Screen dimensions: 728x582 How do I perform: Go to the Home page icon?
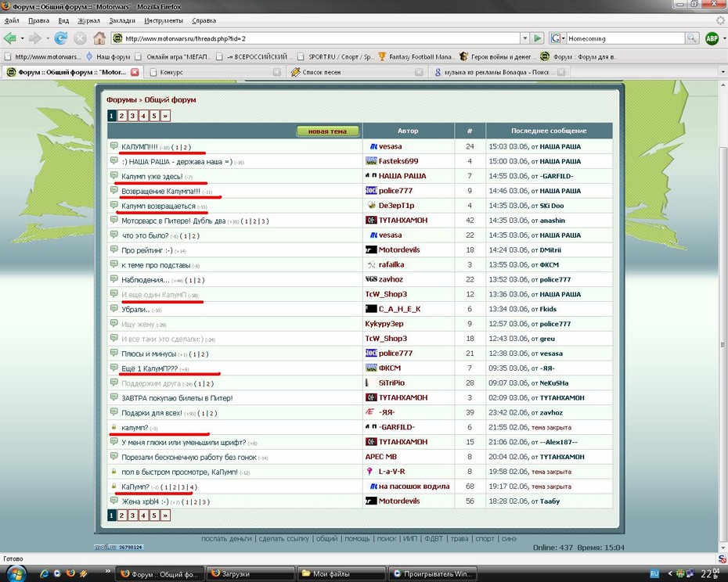(99, 38)
